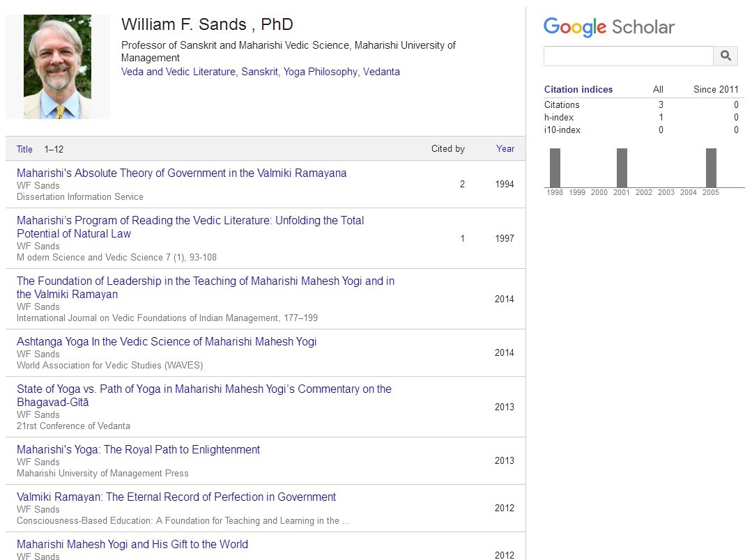Image resolution: width=752 pixels, height=560 pixels.
Task: Sort publications by Year column
Action: [505, 148]
